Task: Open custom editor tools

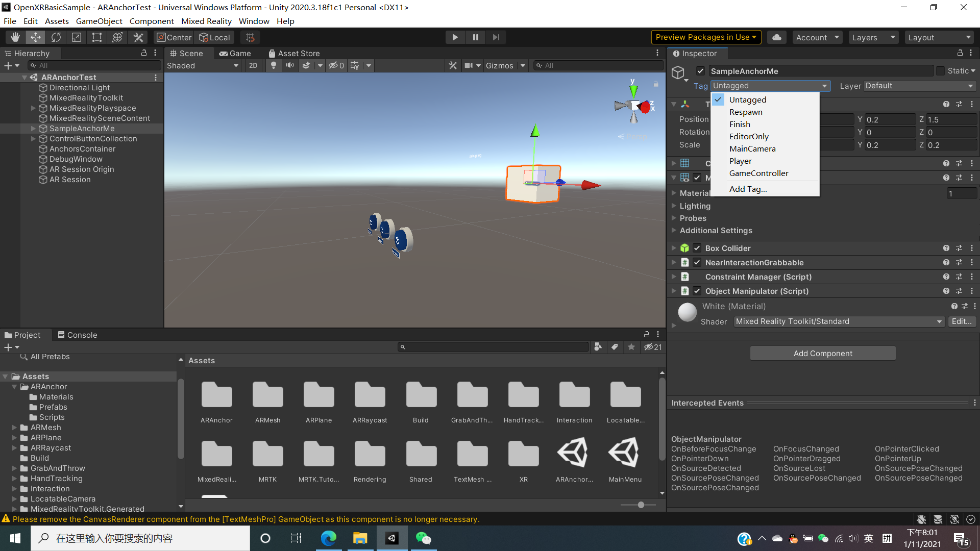Action: click(138, 37)
